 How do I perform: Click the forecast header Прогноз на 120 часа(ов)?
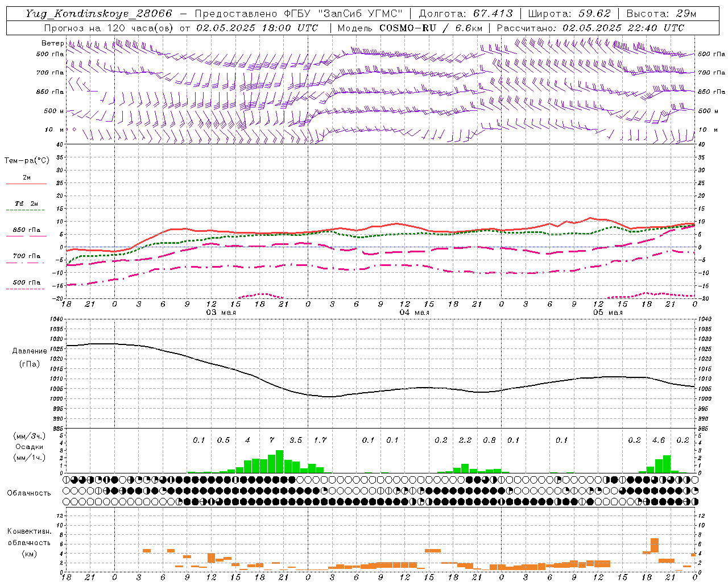click(x=109, y=28)
